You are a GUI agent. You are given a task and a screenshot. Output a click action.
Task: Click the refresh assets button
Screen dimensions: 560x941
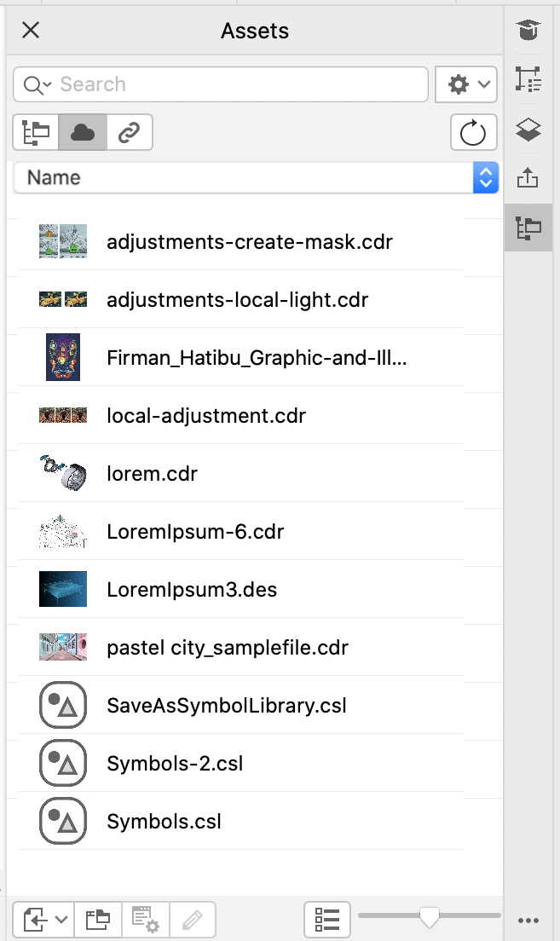(472, 132)
